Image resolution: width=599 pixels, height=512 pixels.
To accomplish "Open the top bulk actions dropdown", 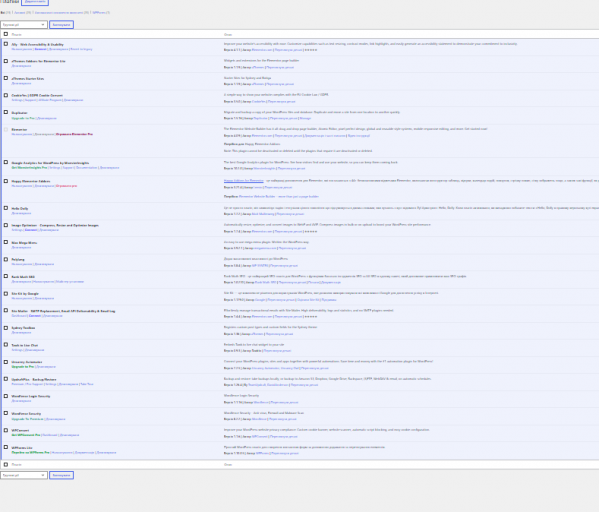I will point(24,24).
